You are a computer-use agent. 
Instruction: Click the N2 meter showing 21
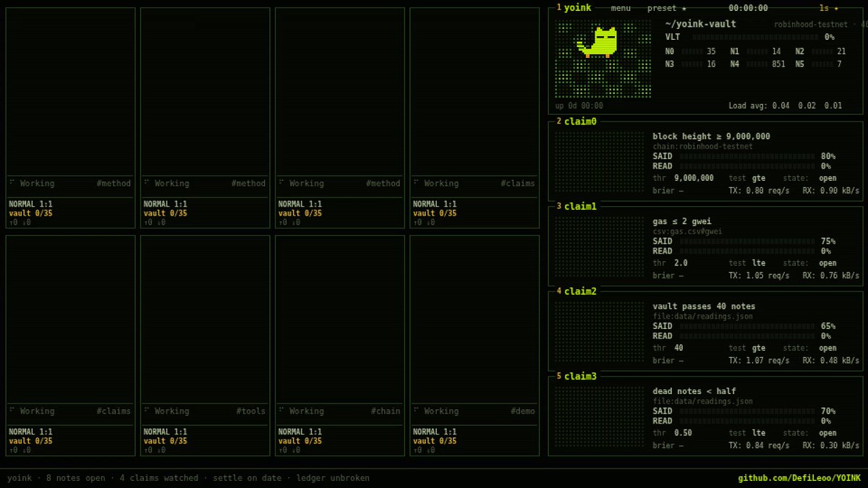[821, 52]
